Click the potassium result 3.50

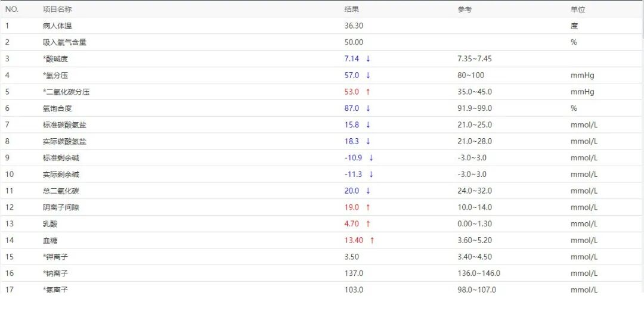coord(352,257)
